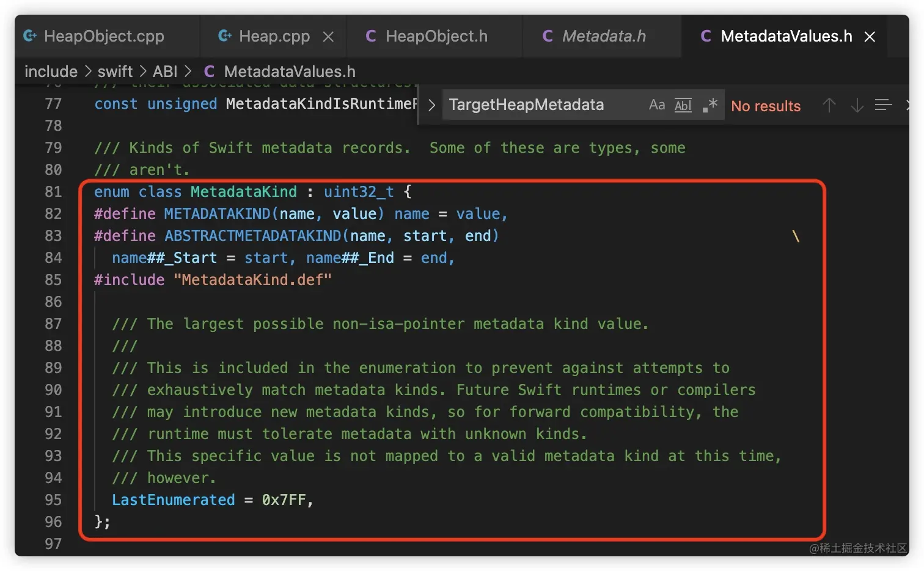Expand the replace field chevron
Viewport: 924px width, 571px height.
(431, 105)
